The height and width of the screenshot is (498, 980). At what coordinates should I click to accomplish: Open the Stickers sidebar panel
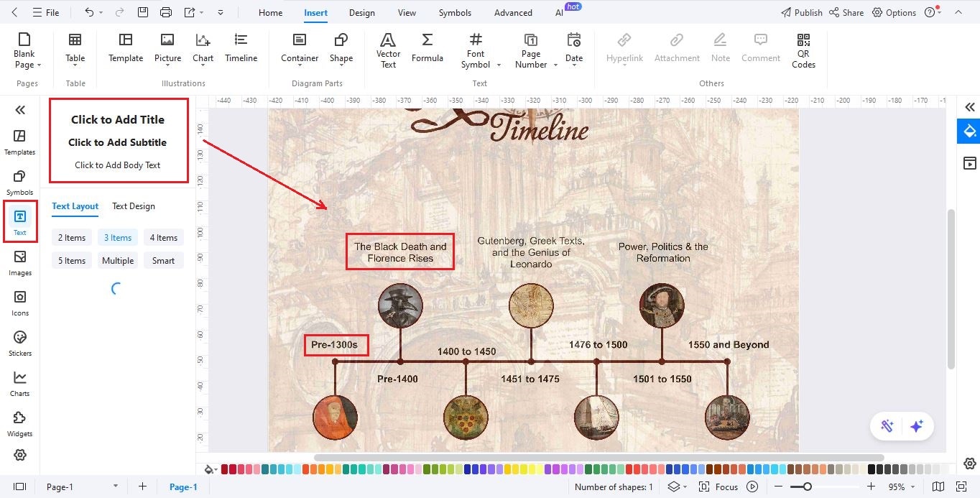(x=20, y=343)
